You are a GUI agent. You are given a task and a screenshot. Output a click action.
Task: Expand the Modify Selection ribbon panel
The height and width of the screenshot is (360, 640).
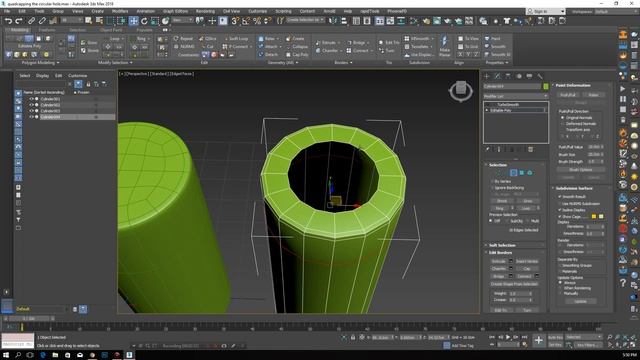(x=115, y=63)
